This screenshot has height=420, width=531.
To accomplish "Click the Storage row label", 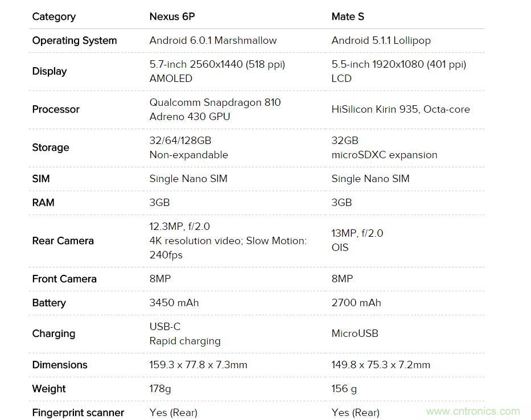I will click(51, 147).
